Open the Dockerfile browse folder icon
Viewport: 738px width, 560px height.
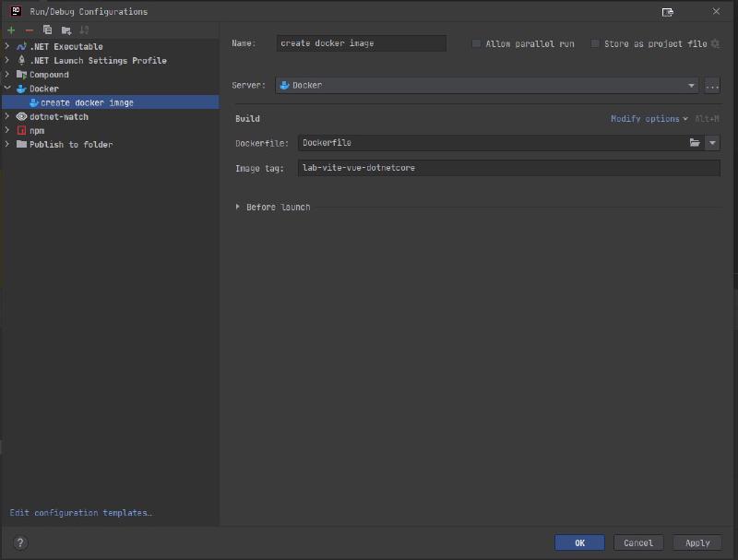[695, 143]
